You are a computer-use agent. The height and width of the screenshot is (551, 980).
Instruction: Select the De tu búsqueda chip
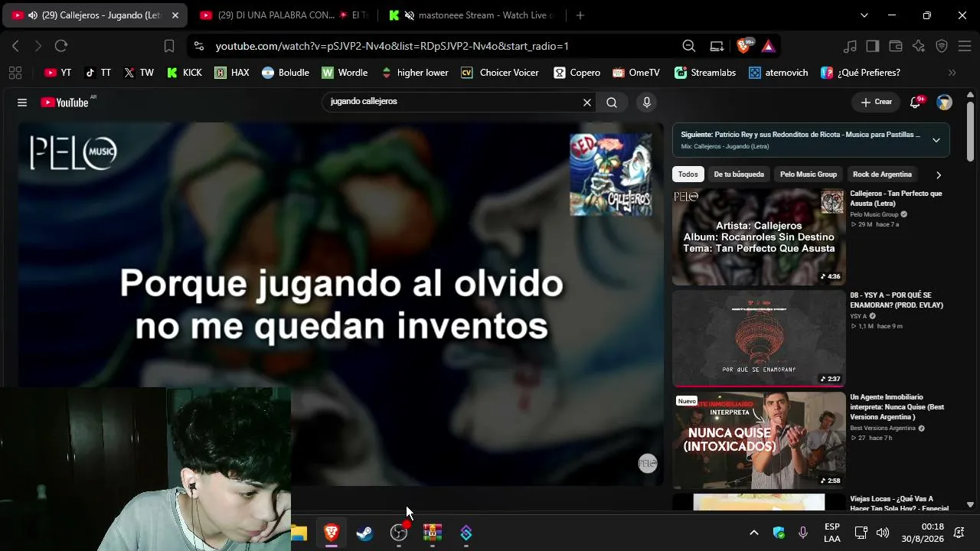(739, 174)
